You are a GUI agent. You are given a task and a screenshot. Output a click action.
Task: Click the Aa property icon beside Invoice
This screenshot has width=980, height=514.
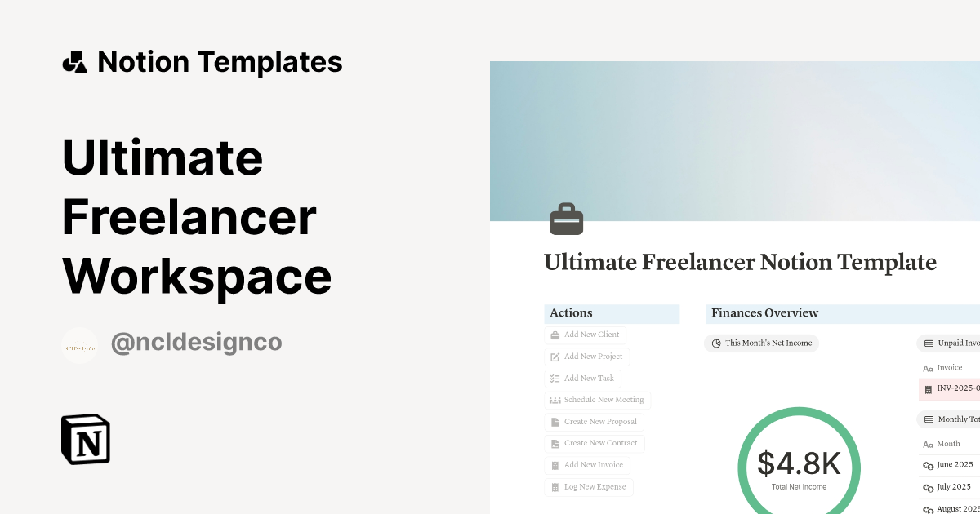point(929,367)
